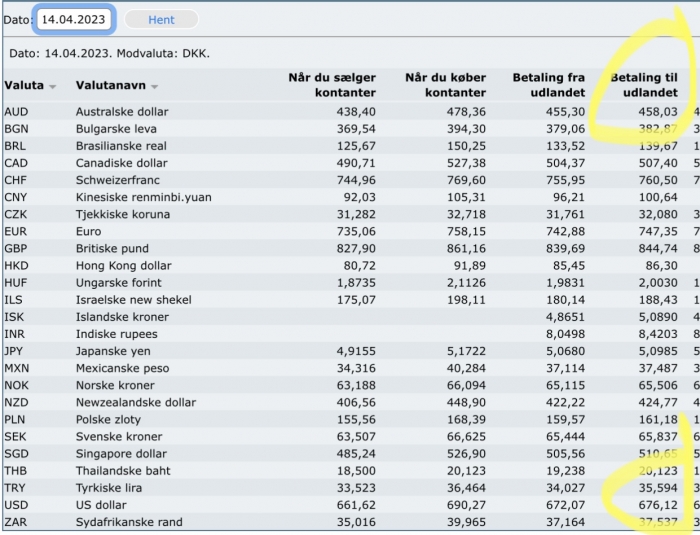700x535 pixels.
Task: Select the 'Polske zloty' cell
Action: pyautogui.click(x=108, y=420)
